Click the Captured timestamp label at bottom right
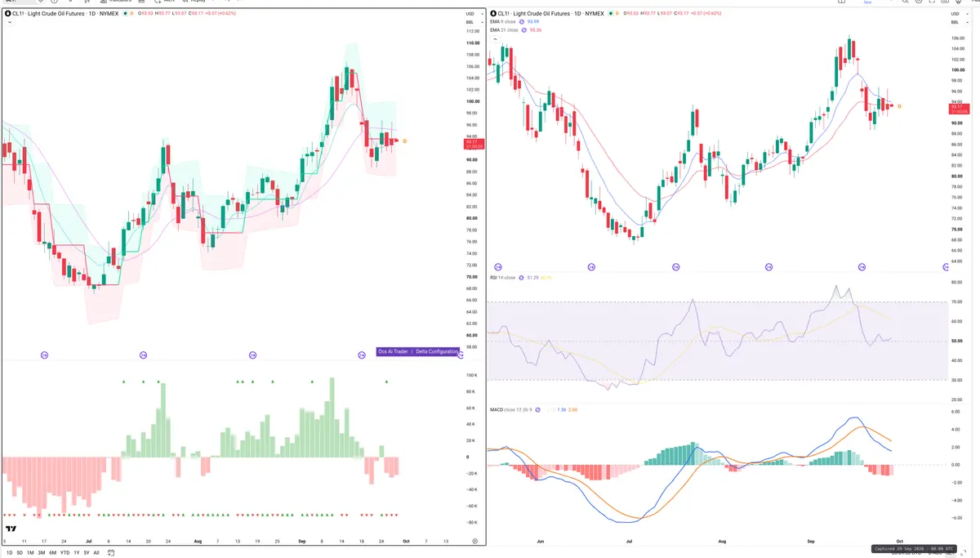 tap(912, 549)
